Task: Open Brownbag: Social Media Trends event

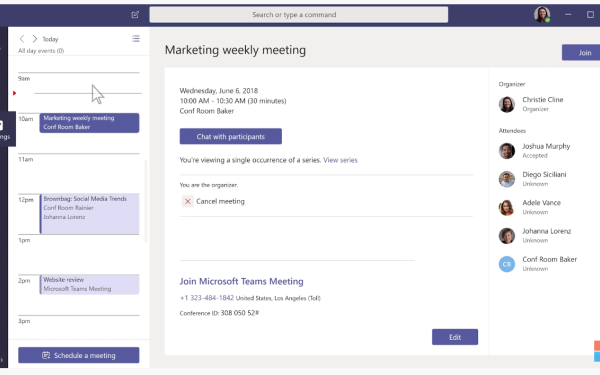Action: [x=89, y=214]
